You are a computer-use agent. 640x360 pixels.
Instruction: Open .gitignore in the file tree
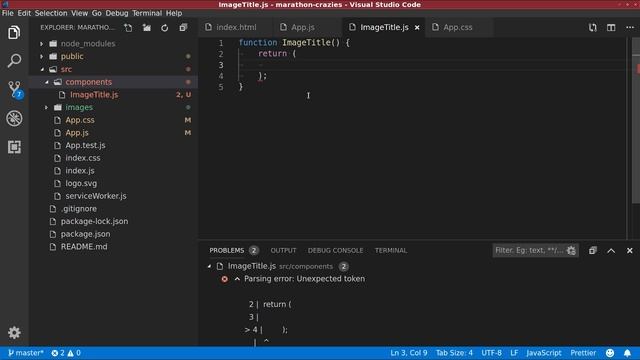coord(79,209)
